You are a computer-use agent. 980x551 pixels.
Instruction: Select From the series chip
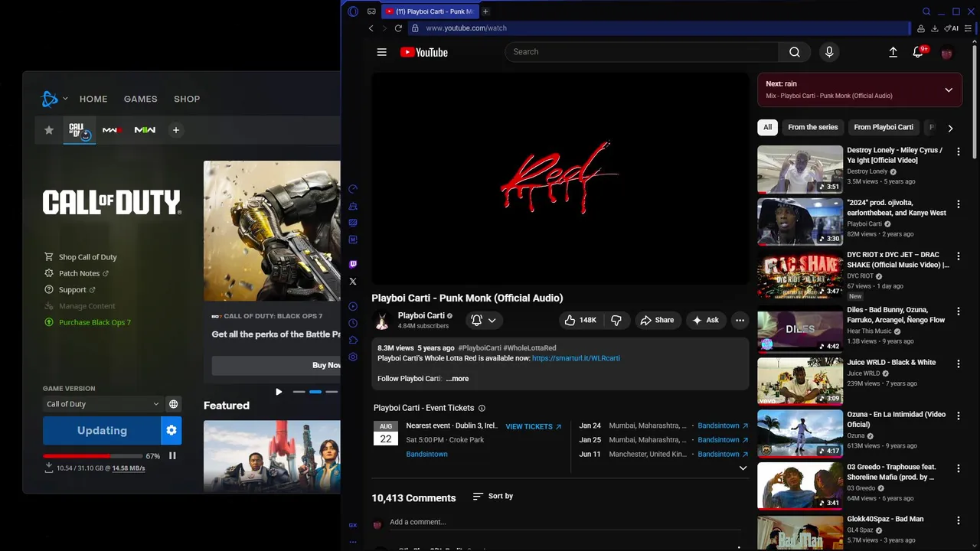pyautogui.click(x=813, y=127)
